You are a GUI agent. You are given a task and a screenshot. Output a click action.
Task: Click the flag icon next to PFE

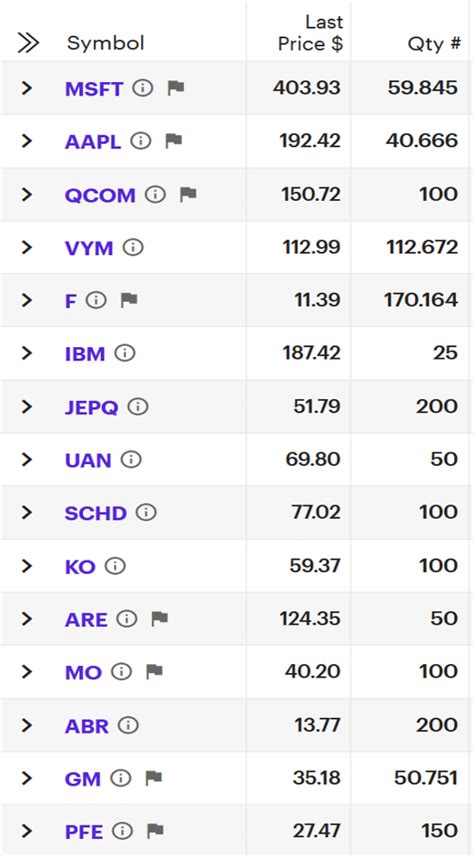point(156,831)
